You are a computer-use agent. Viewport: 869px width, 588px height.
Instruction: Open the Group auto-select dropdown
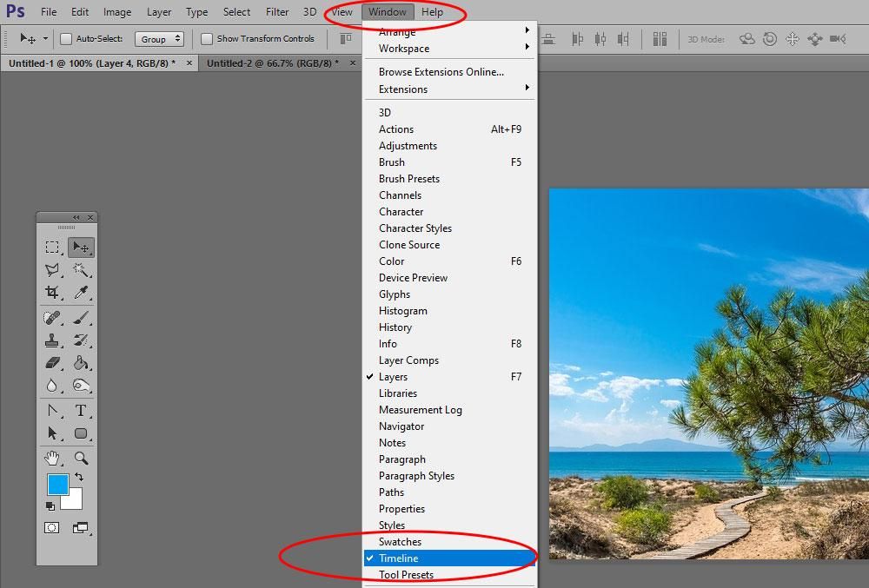coord(159,39)
